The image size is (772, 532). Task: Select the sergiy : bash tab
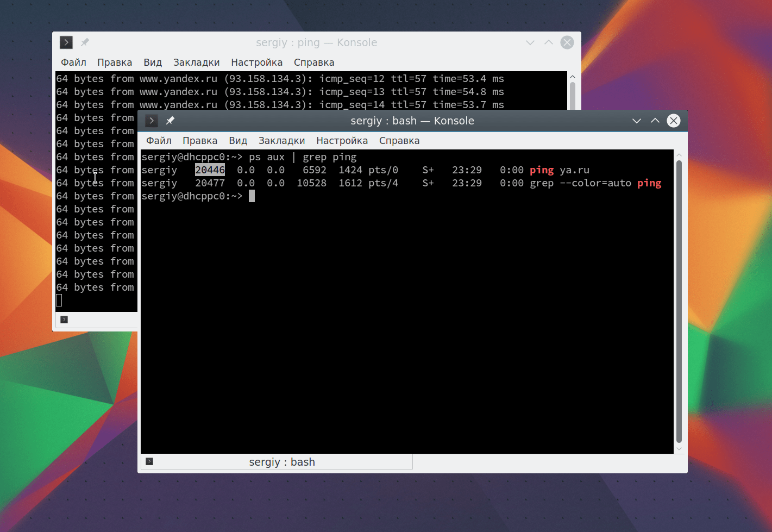click(281, 462)
